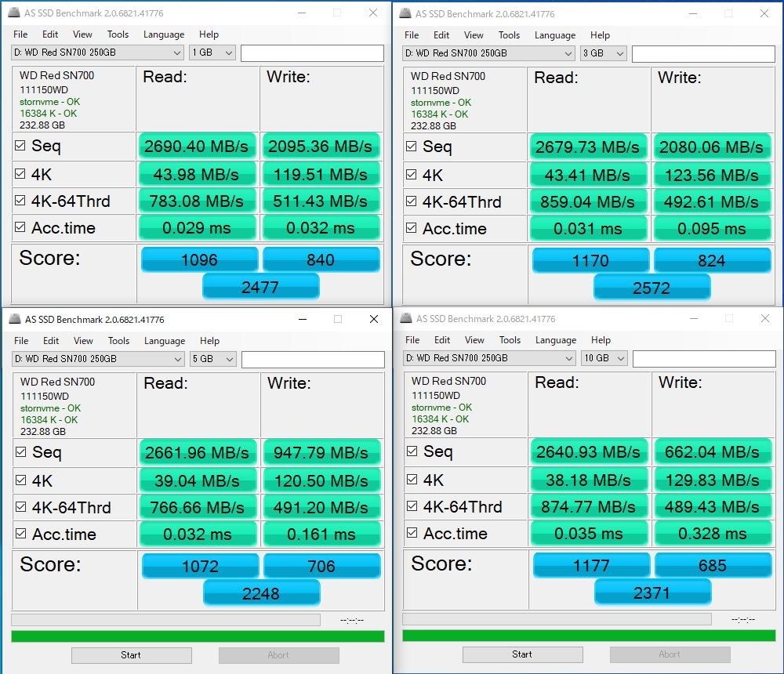Select Seq write result 662.04 MB/s
Viewport: 784px width, 674px height.
point(713,451)
